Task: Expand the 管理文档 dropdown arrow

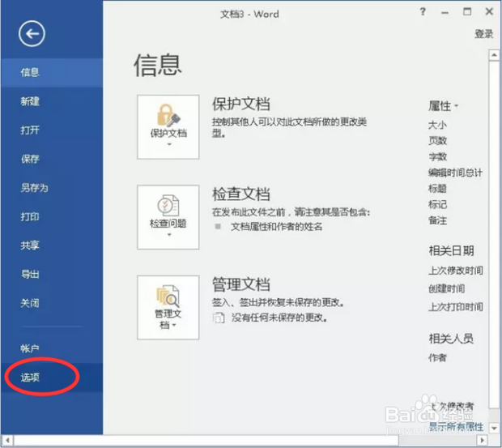Action: (x=174, y=326)
